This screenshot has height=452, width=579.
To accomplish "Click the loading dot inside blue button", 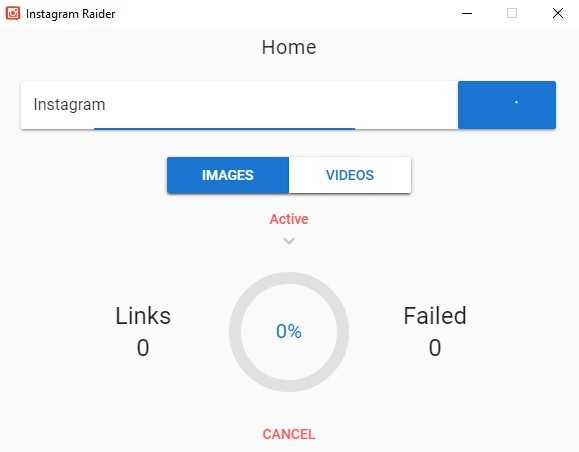I will pyautogui.click(x=516, y=102).
